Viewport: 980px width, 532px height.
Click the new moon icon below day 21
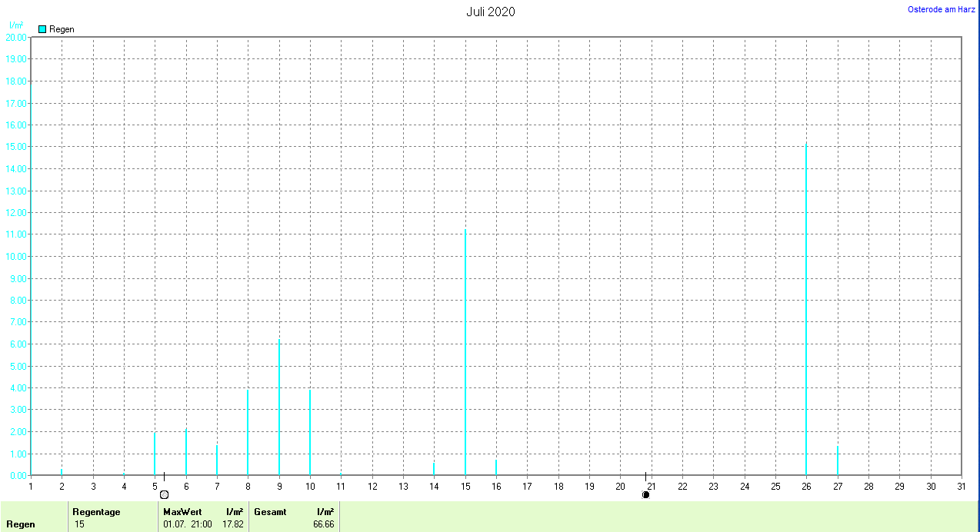(x=645, y=494)
